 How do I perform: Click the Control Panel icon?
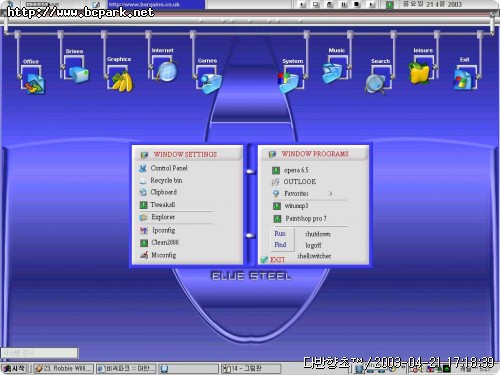point(143,168)
